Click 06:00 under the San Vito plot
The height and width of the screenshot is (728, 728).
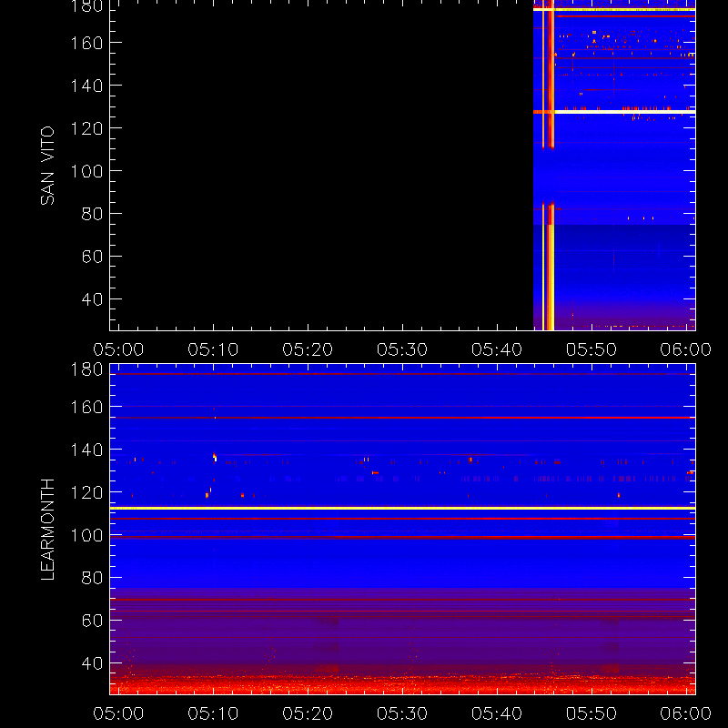coord(686,349)
